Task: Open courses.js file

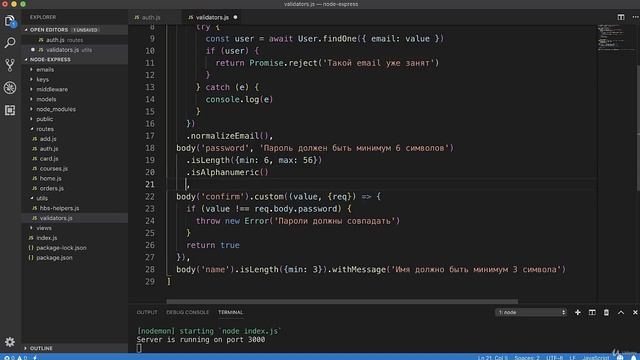Action: (53, 169)
